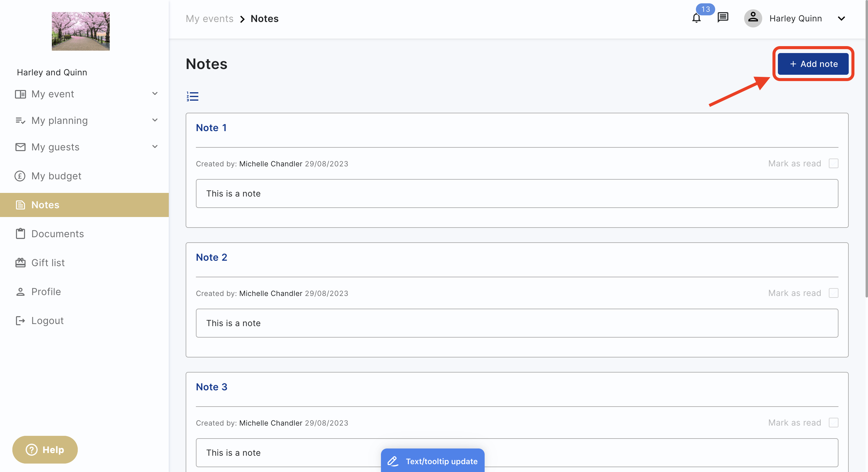Click the numbered list view icon
The image size is (868, 472).
[x=192, y=96]
